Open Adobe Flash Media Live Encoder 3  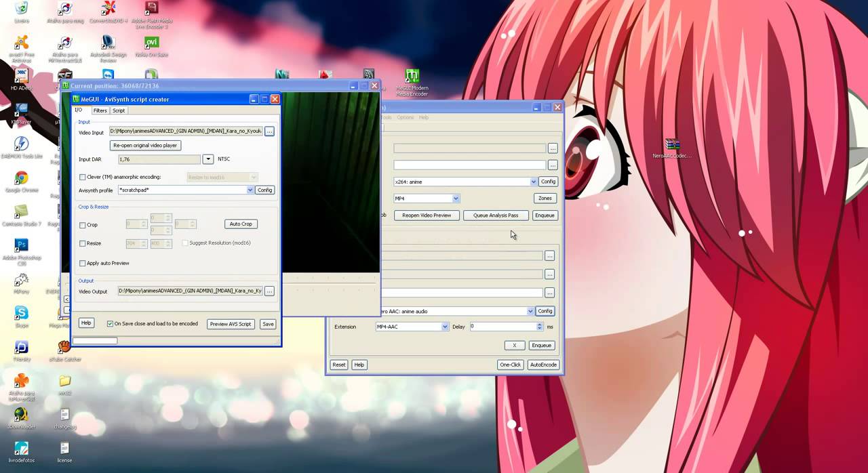151,15
